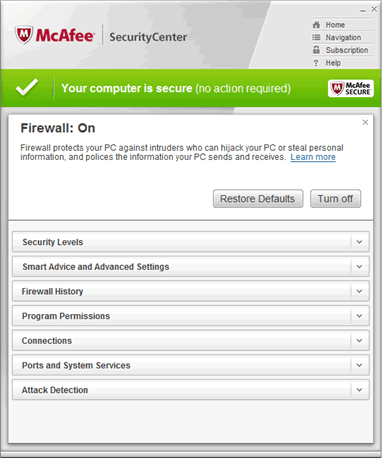Close the Firewall panel
The height and width of the screenshot is (461, 384).
[365, 122]
